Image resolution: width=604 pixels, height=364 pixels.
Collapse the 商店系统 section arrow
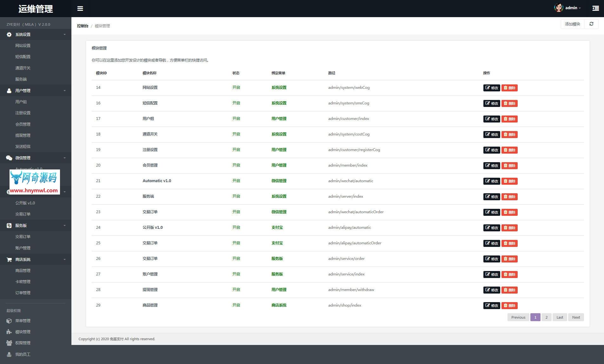[64, 260]
